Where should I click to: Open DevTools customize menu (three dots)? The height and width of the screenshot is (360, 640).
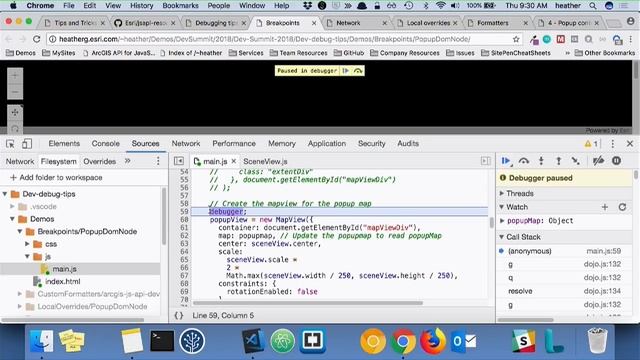coord(612,144)
